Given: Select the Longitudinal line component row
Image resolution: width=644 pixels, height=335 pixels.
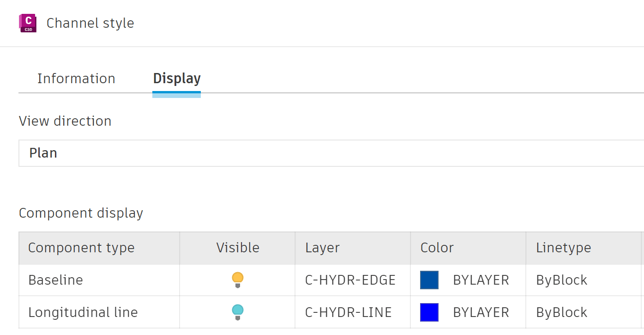Looking at the screenshot, I should point(83,312).
